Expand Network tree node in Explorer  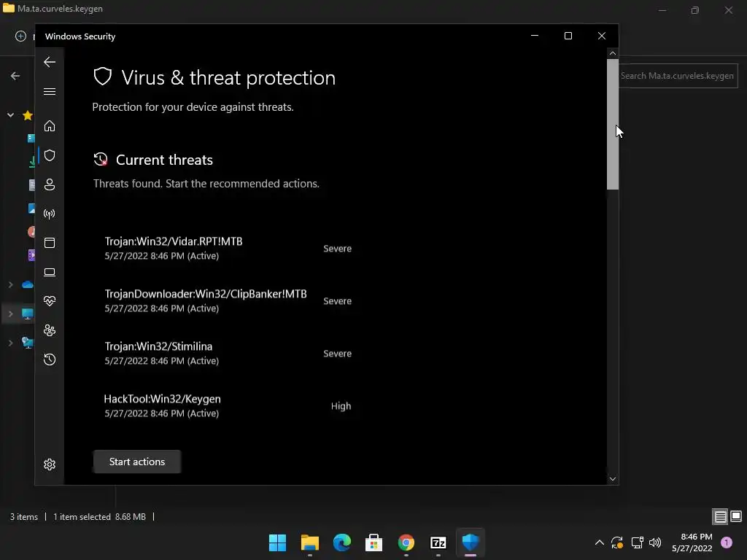(10, 343)
